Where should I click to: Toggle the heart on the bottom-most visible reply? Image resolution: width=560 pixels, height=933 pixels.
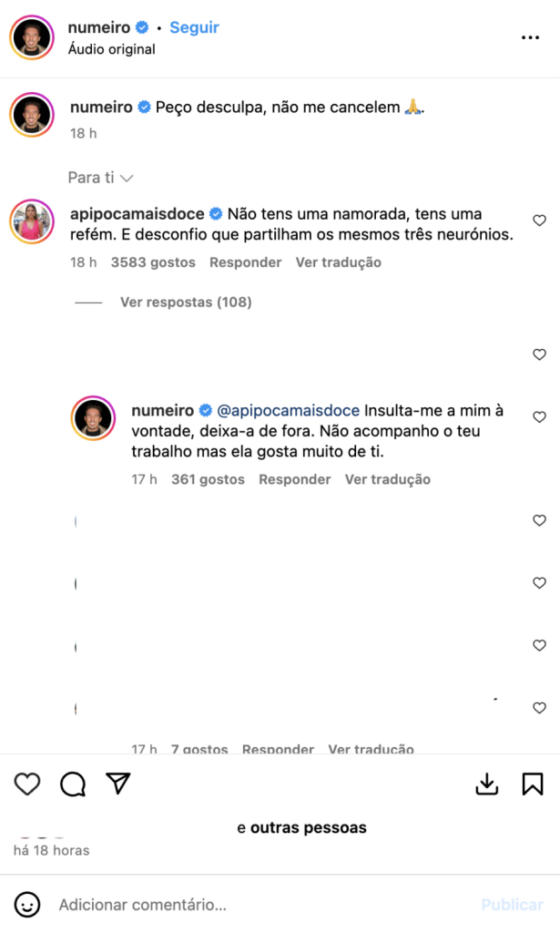(x=539, y=707)
